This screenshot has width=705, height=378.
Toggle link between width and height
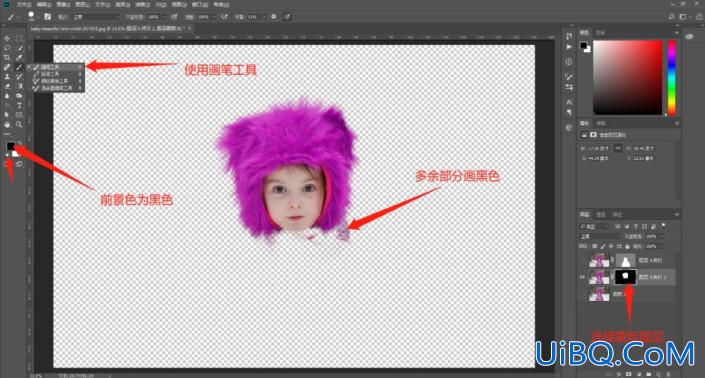618,148
